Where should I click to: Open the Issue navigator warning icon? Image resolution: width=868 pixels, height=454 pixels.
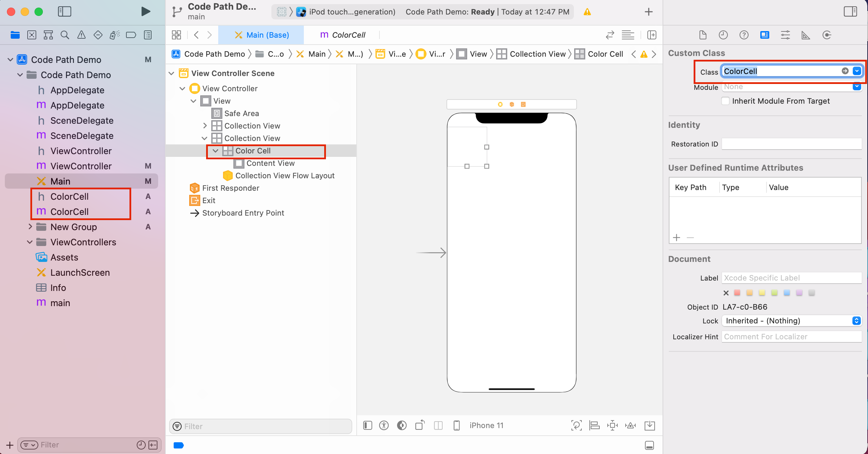coord(81,35)
